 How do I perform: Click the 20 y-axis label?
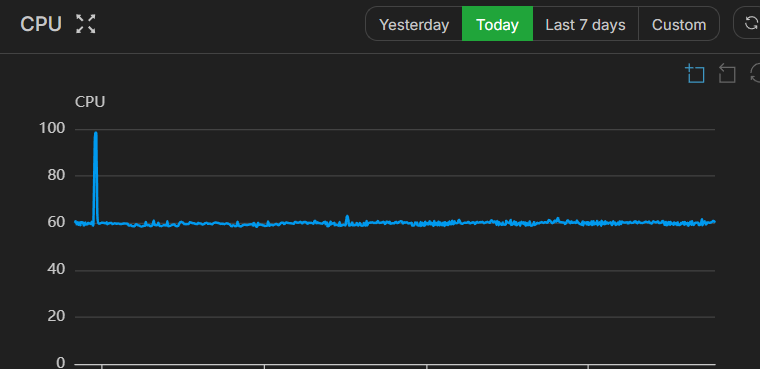pyautogui.click(x=56, y=316)
